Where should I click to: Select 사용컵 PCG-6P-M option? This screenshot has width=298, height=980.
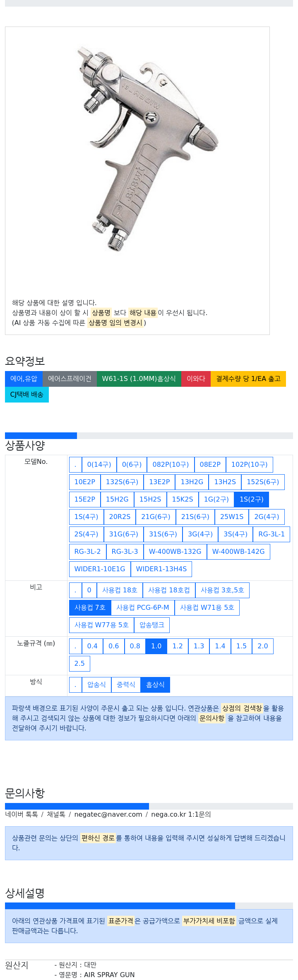point(143,608)
